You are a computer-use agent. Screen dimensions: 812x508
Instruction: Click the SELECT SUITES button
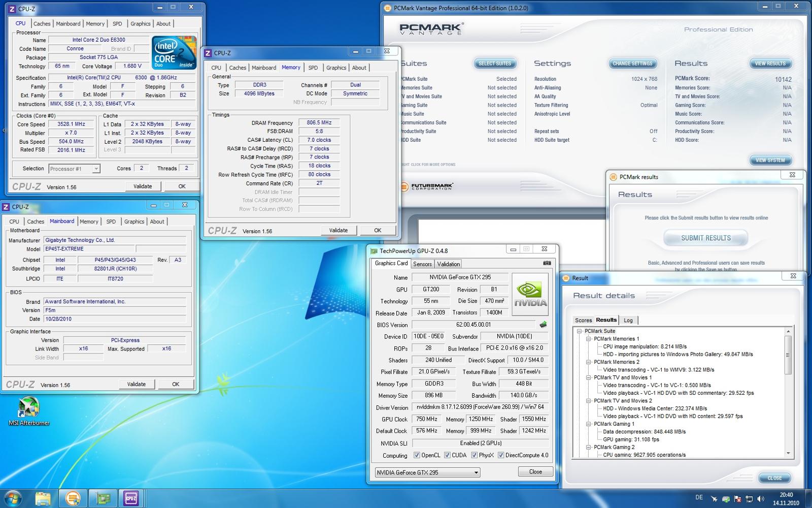(x=495, y=63)
